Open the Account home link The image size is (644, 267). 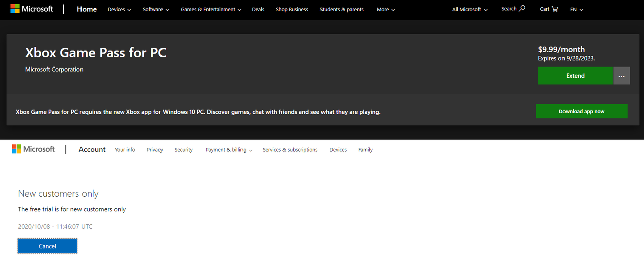coord(92,149)
